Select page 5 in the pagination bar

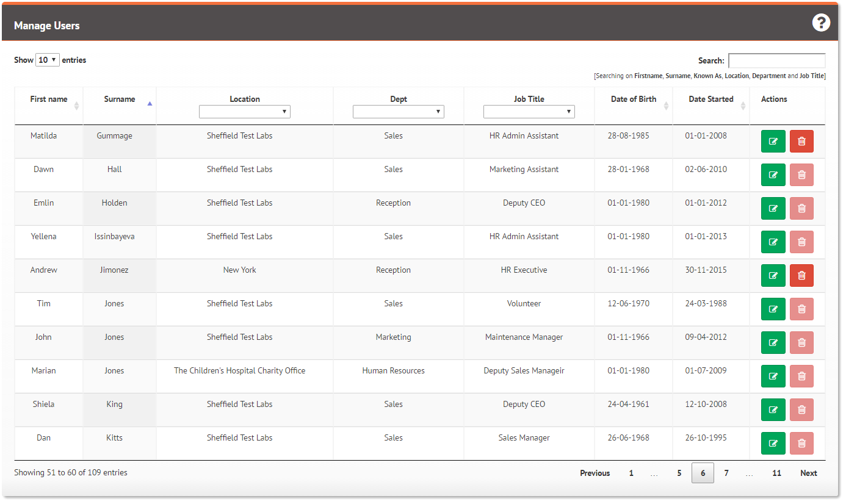(x=679, y=473)
